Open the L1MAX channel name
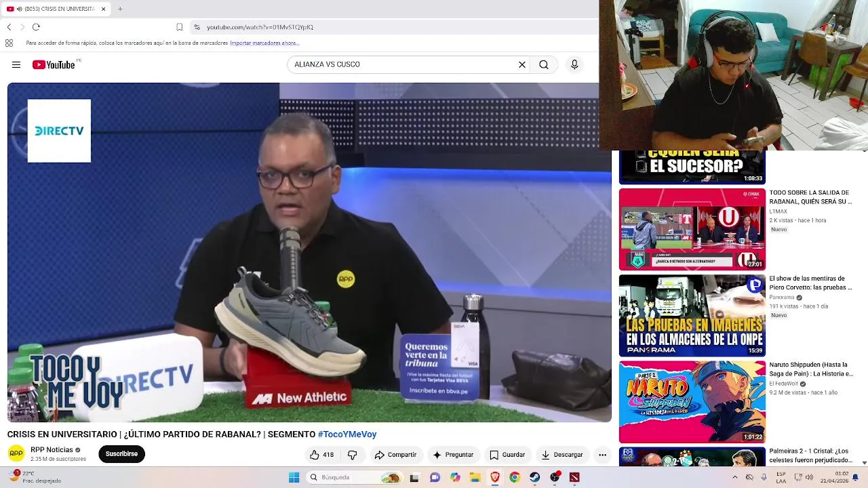Screen dimensions: 868x488 pyautogui.click(x=778, y=211)
